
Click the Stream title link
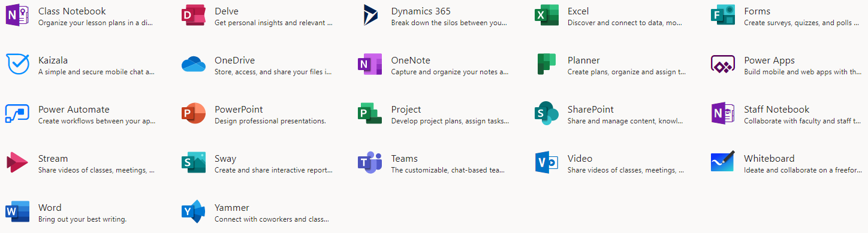tap(53, 158)
